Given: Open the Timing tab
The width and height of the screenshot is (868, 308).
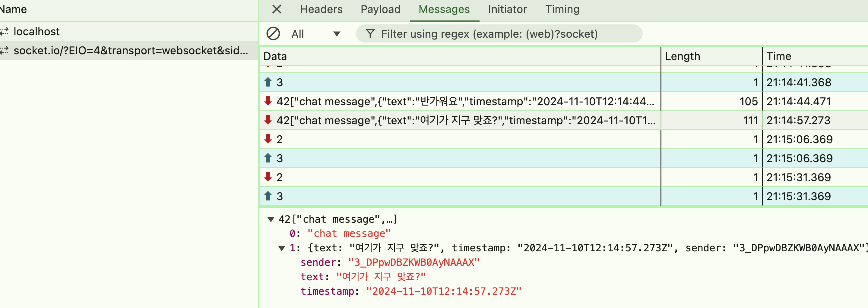Looking at the screenshot, I should point(562,9).
